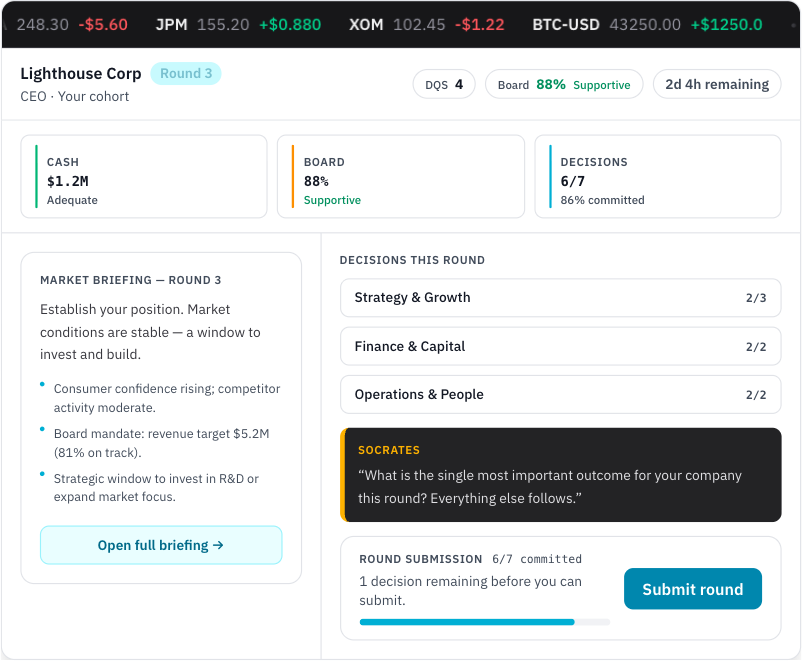Open full briefing link
803x661 pixels.
(161, 545)
